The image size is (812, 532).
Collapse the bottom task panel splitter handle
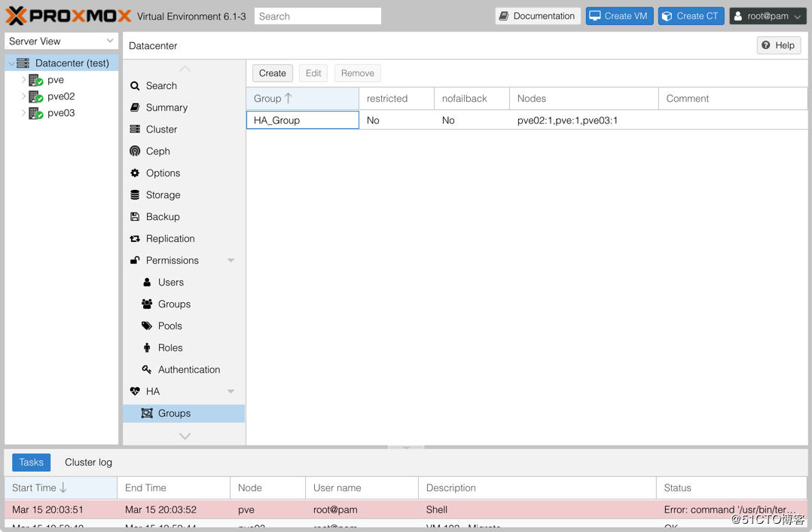pyautogui.click(x=406, y=447)
